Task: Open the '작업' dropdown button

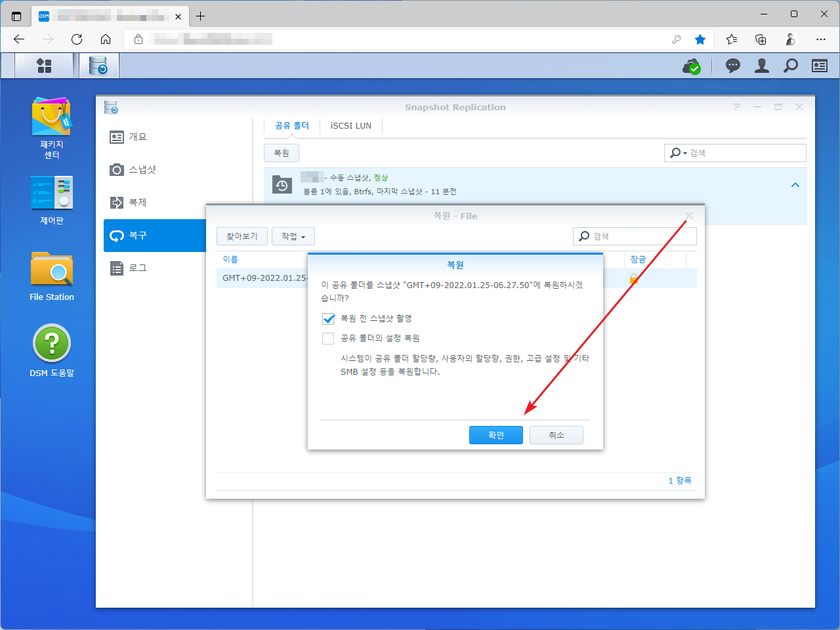Action: coord(293,236)
